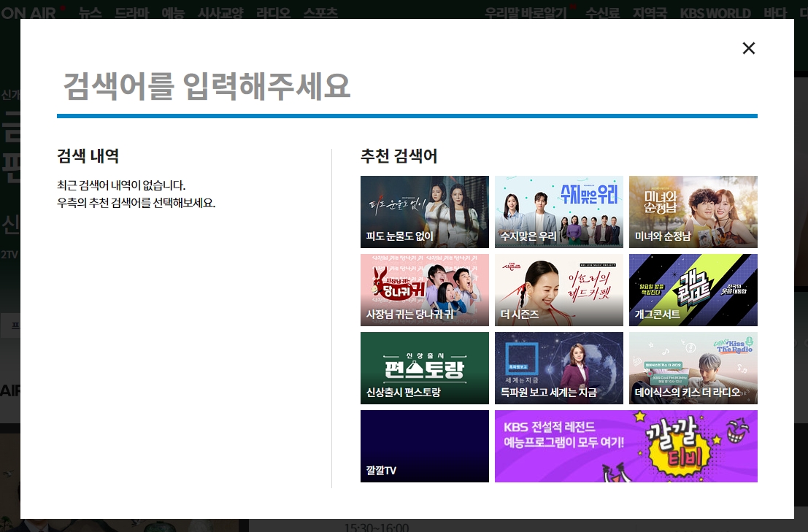Screen dimensions: 808x532
Task: Select the 사장님 귀는 당나귀 귀 thumbnail
Action: click(x=425, y=290)
